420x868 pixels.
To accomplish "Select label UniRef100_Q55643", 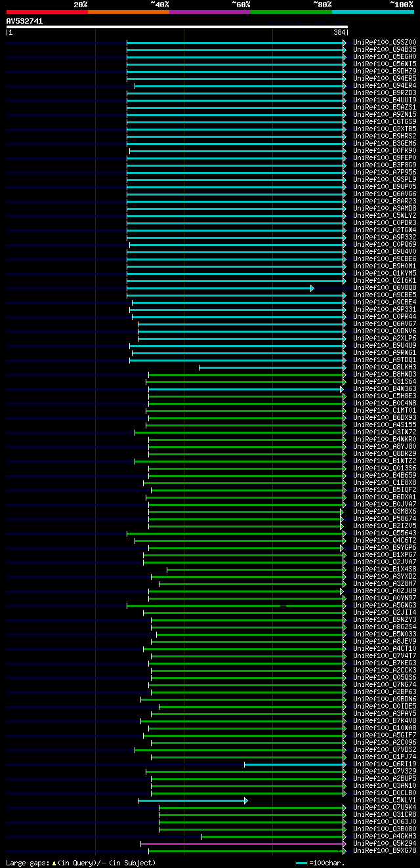I will tap(385, 533).
